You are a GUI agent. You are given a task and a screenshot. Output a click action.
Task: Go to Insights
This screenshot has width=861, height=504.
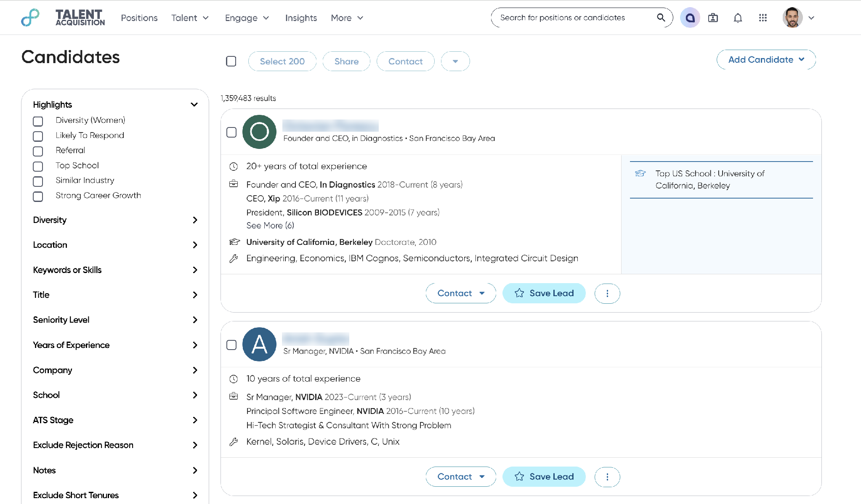pos(301,18)
